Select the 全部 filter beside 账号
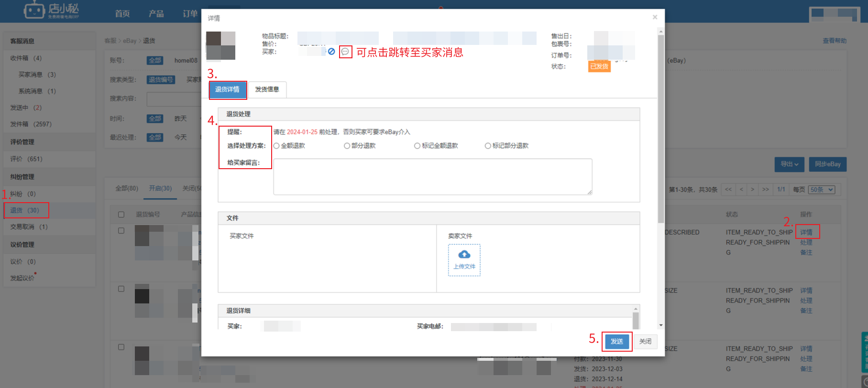The image size is (868, 388). [155, 61]
